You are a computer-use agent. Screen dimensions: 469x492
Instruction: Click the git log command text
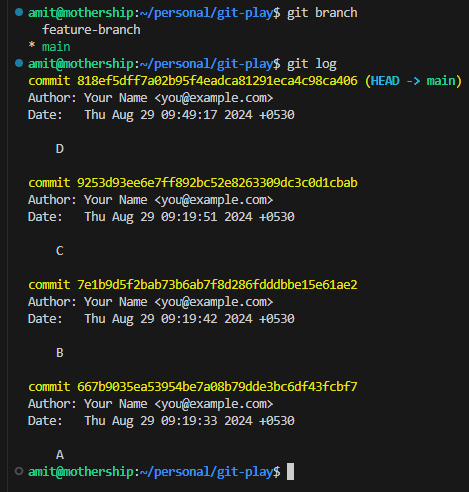tap(312, 64)
